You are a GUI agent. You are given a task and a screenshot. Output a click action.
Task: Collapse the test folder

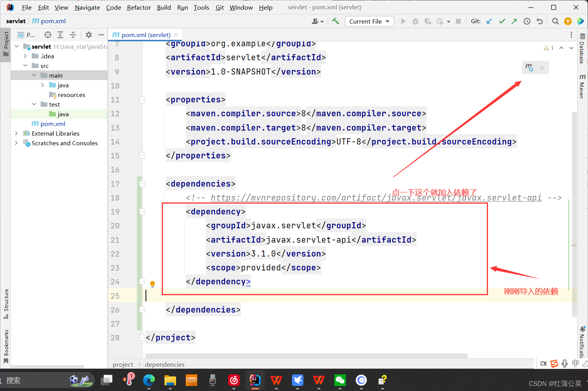tap(34, 104)
